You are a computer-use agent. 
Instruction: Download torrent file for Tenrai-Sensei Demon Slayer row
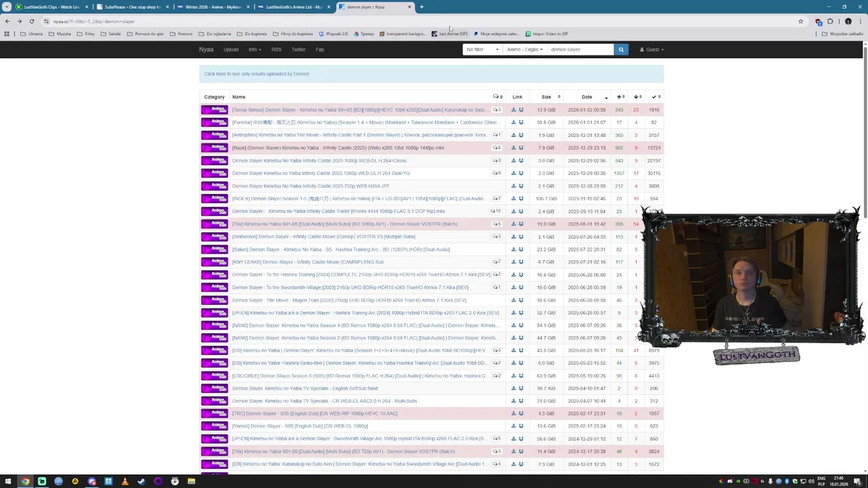coord(513,110)
